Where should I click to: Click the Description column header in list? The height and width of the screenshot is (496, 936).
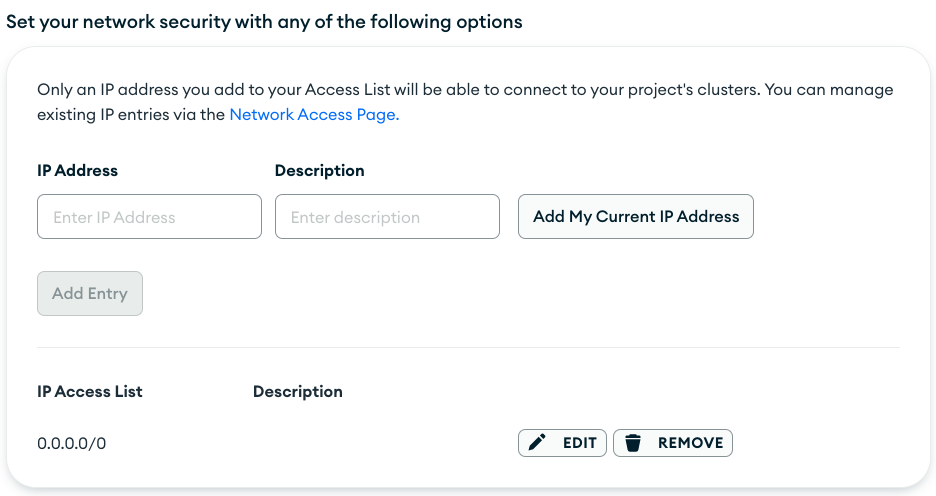pos(298,392)
